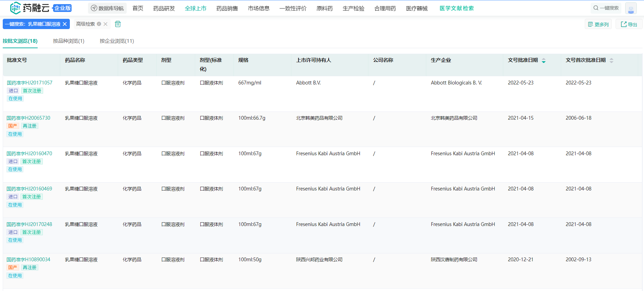Click the 企业版 edition badge
The width and height of the screenshot is (644, 291).
point(62,8)
